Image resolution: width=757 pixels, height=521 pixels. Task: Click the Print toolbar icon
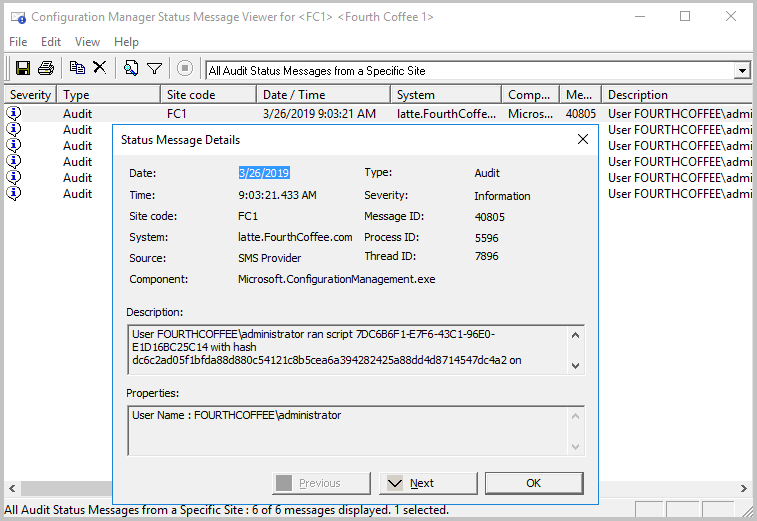46,68
